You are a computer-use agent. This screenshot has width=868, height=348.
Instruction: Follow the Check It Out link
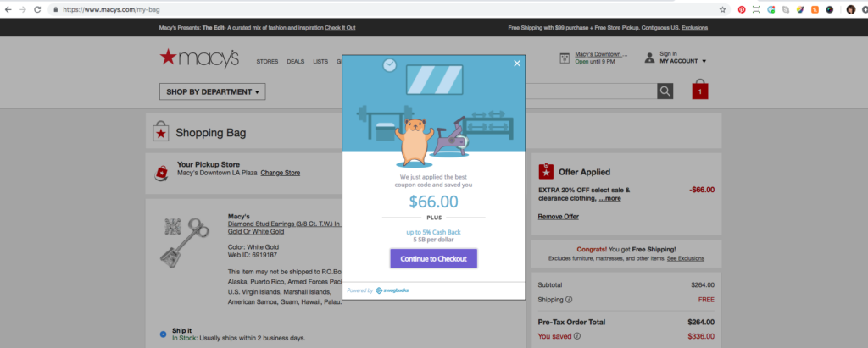tap(340, 28)
